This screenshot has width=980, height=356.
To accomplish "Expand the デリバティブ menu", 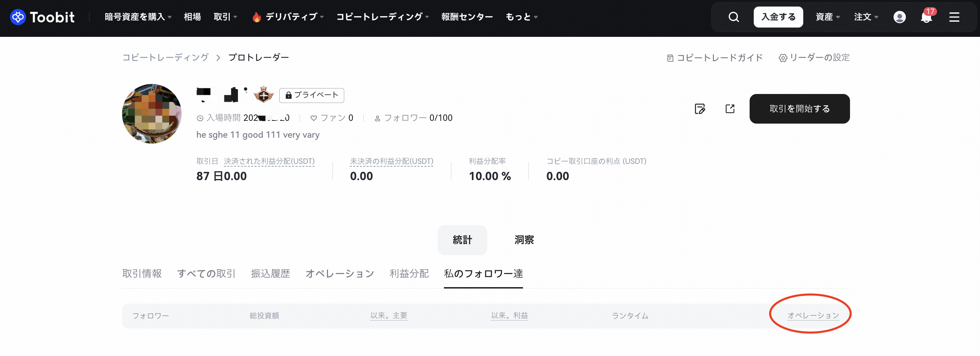I will 288,17.
